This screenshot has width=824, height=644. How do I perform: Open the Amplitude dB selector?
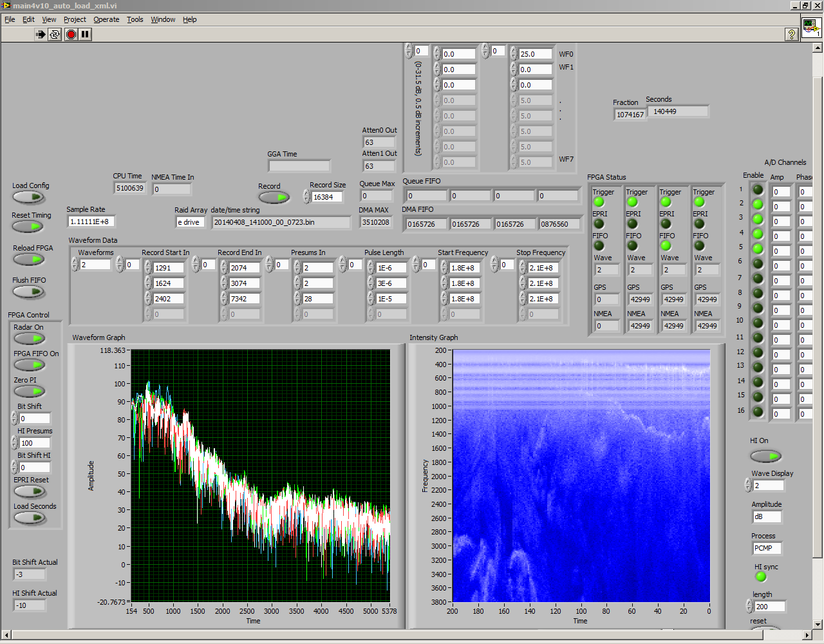[x=766, y=516]
